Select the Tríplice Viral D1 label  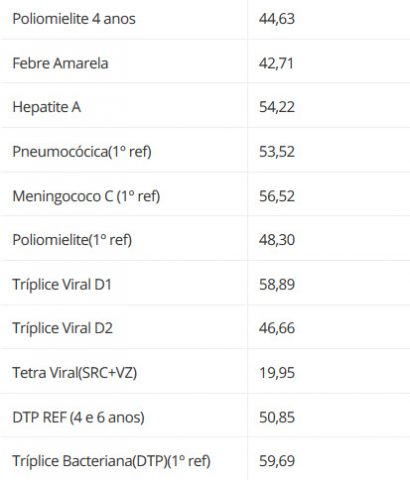pos(62,284)
